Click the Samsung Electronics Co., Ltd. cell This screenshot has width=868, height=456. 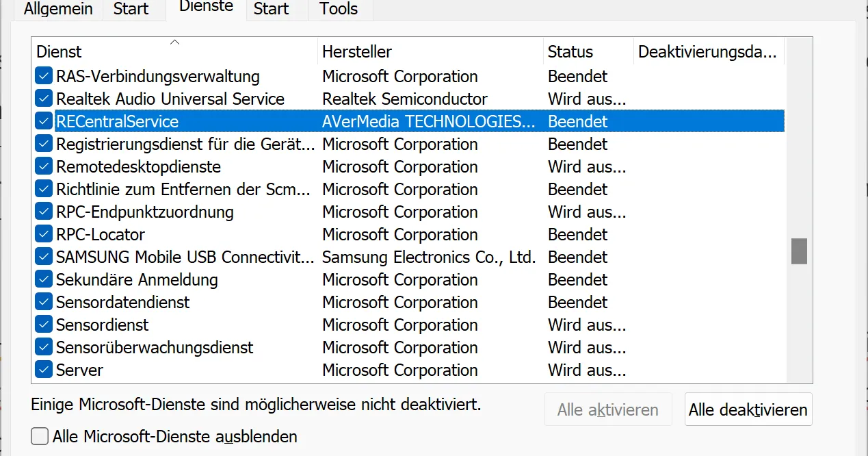(429, 257)
